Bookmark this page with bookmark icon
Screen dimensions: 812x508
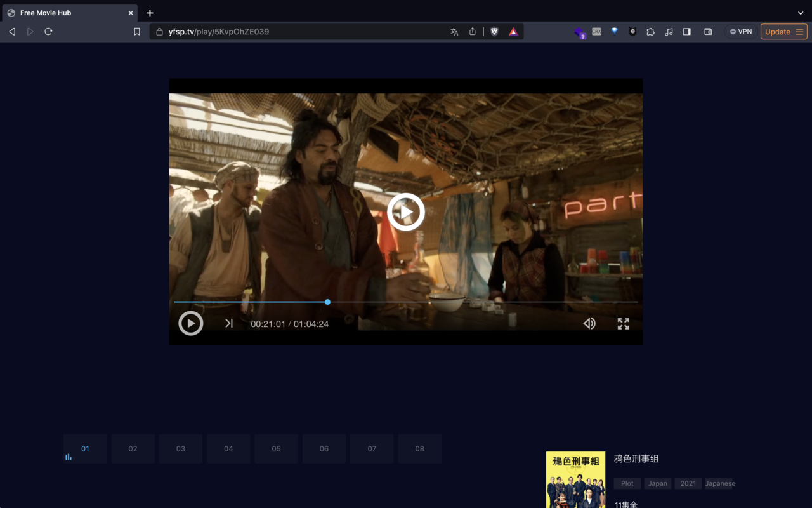[x=137, y=32]
